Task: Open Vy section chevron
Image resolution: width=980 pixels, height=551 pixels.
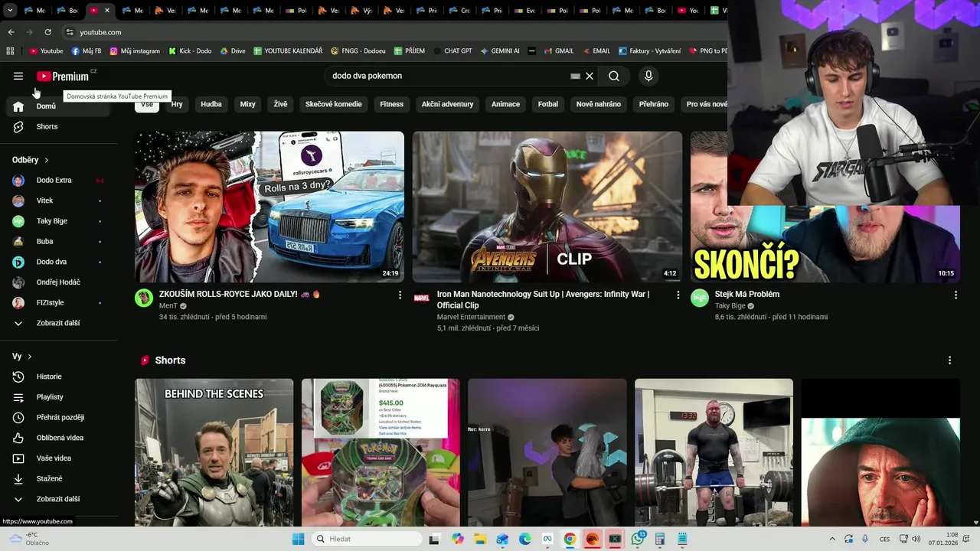Action: coord(30,357)
